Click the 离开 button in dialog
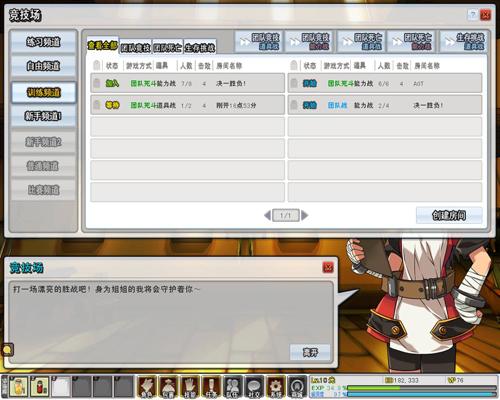This screenshot has height=400, width=500. pyautogui.click(x=310, y=352)
